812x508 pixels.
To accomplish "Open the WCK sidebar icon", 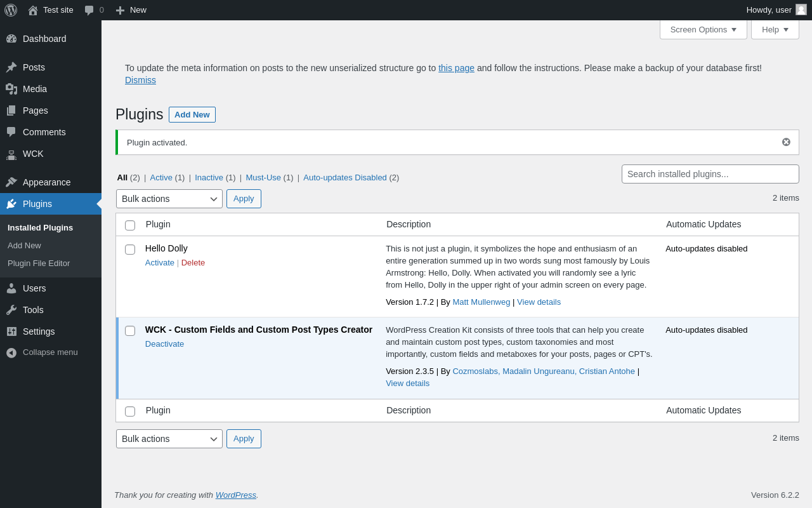I will point(11,154).
